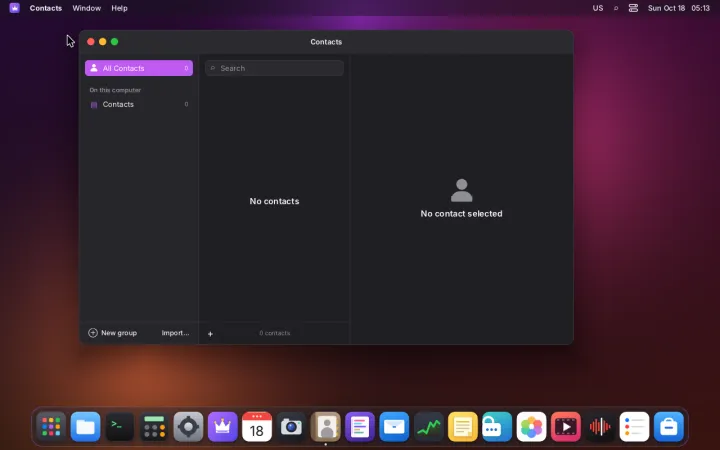
Task: Open Reminders list icon in dock
Action: pyautogui.click(x=634, y=427)
